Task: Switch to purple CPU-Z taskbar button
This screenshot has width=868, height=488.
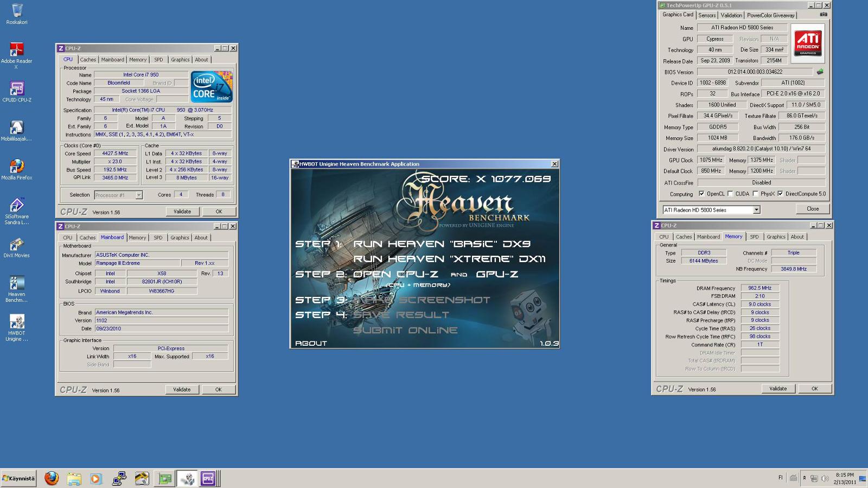Action: click(208, 478)
